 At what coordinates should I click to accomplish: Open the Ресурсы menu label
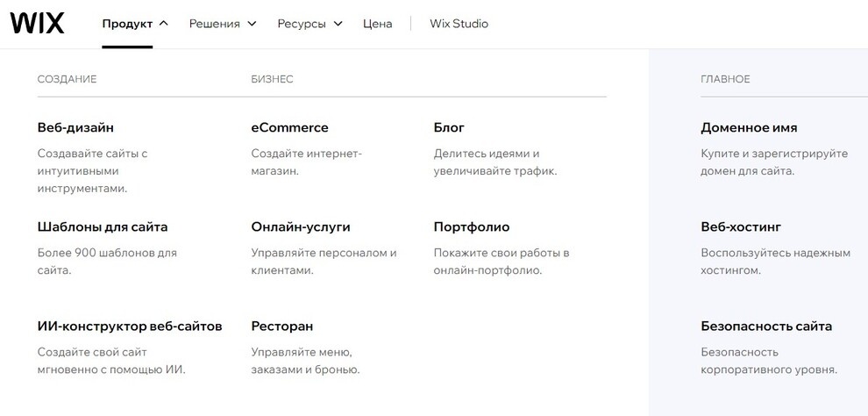302,24
